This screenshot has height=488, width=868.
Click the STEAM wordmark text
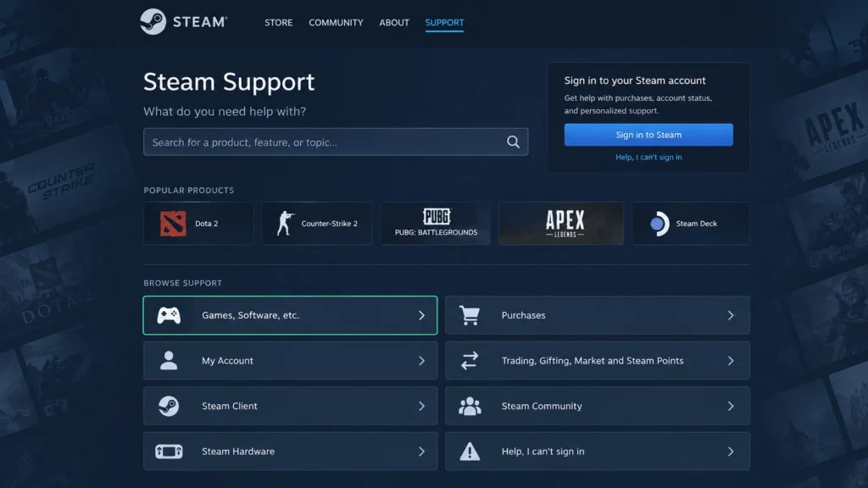click(x=200, y=22)
